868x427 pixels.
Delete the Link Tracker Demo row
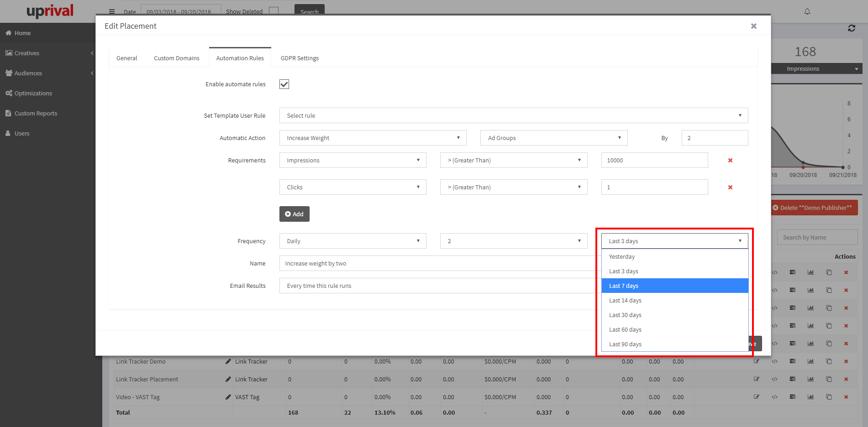846,361
